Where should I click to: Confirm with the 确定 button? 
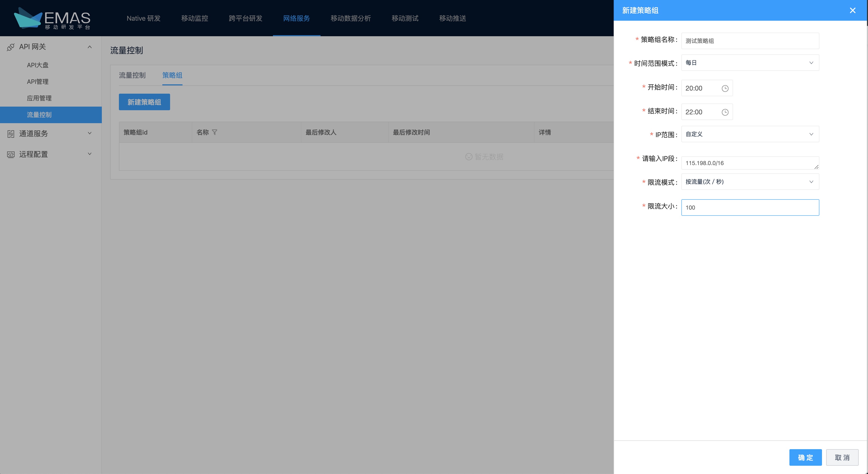tap(805, 457)
